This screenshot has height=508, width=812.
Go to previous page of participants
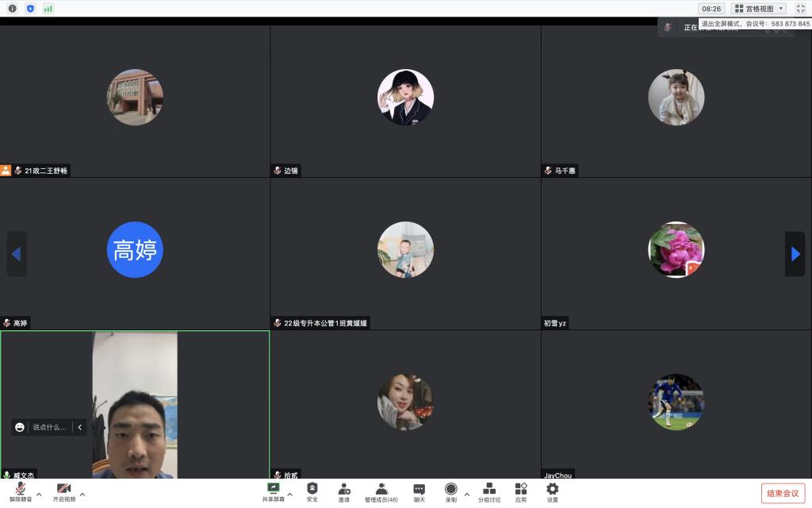point(17,254)
